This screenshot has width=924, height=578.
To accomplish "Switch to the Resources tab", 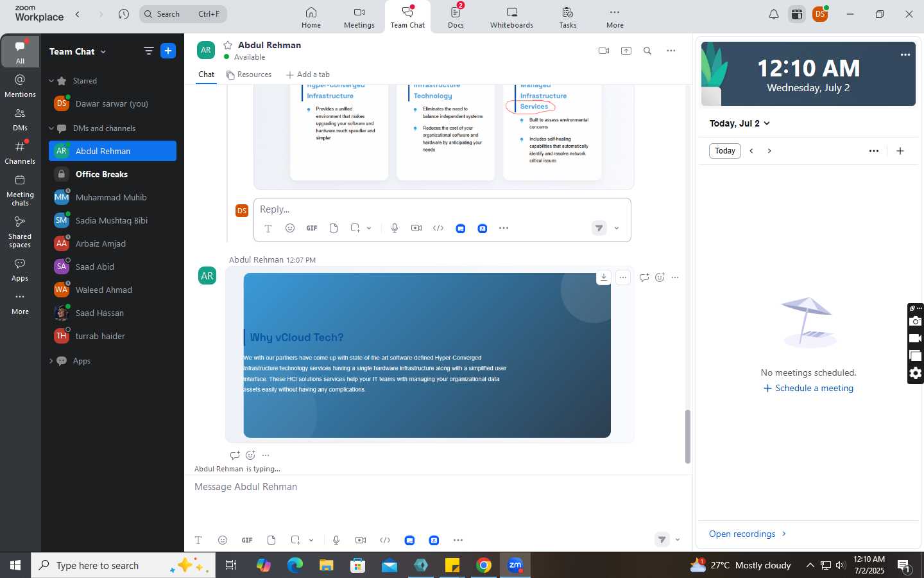I will (x=248, y=74).
